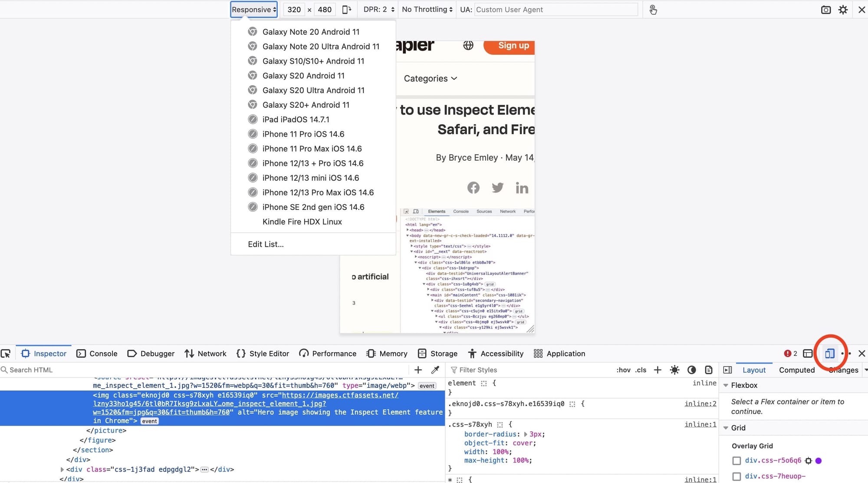Viewport: 868px width, 483px height.
Task: Click the Custom User Agent input field
Action: coord(556,9)
